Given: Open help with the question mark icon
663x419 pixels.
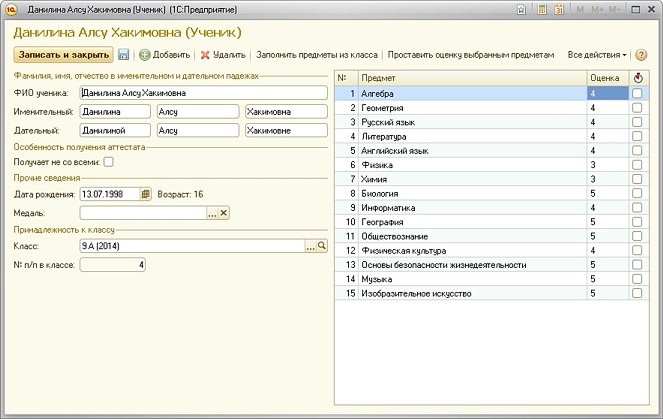Looking at the screenshot, I should point(641,55).
